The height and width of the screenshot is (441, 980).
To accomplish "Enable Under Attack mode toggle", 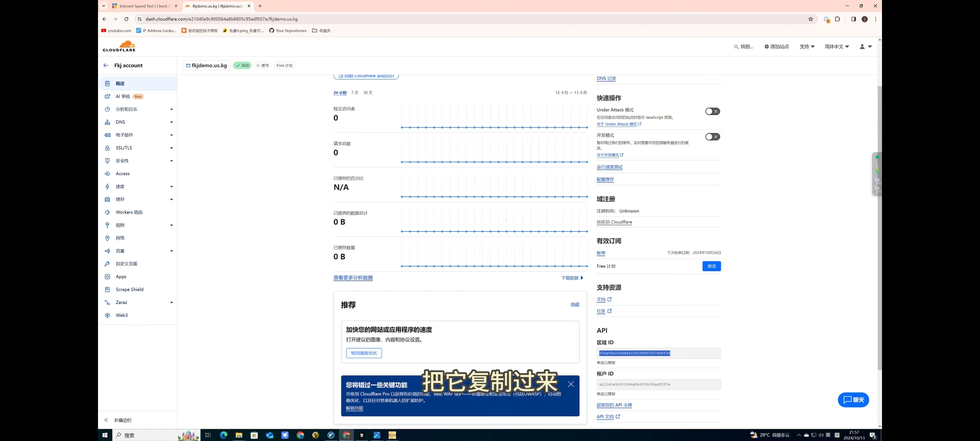I will click(x=712, y=111).
